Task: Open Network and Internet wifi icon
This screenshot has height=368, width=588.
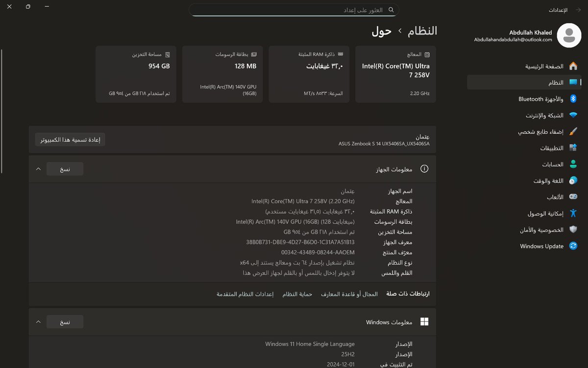Action: (573, 115)
